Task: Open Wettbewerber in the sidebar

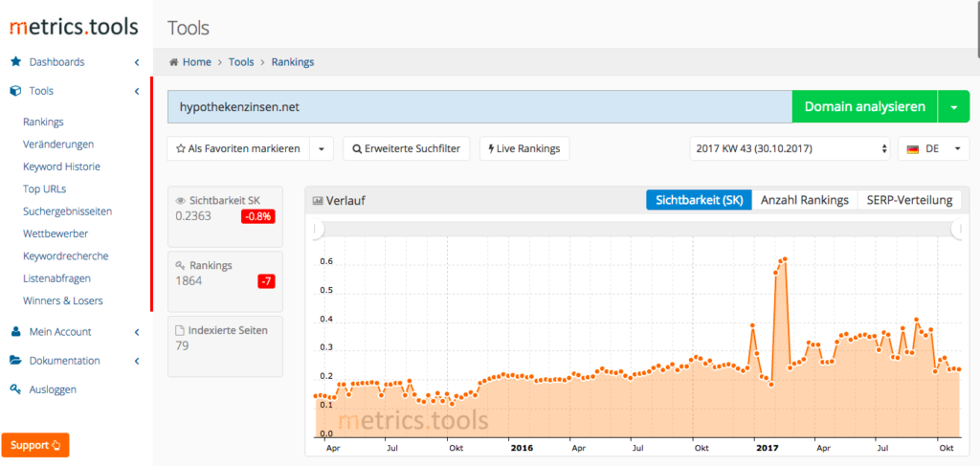Action: [x=56, y=233]
